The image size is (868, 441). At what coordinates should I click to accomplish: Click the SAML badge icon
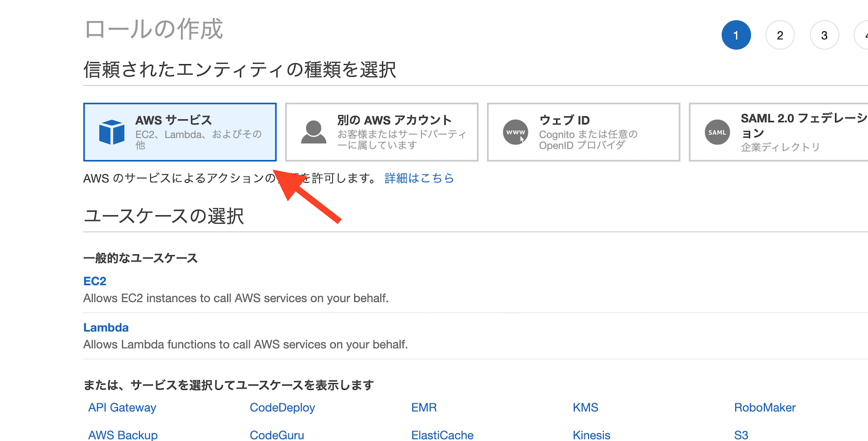[x=717, y=132]
